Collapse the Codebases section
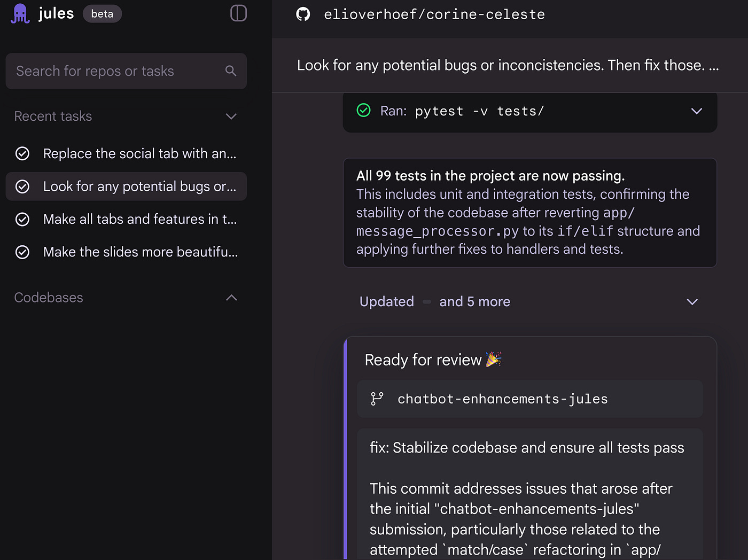This screenshot has width=748, height=560. tap(231, 298)
